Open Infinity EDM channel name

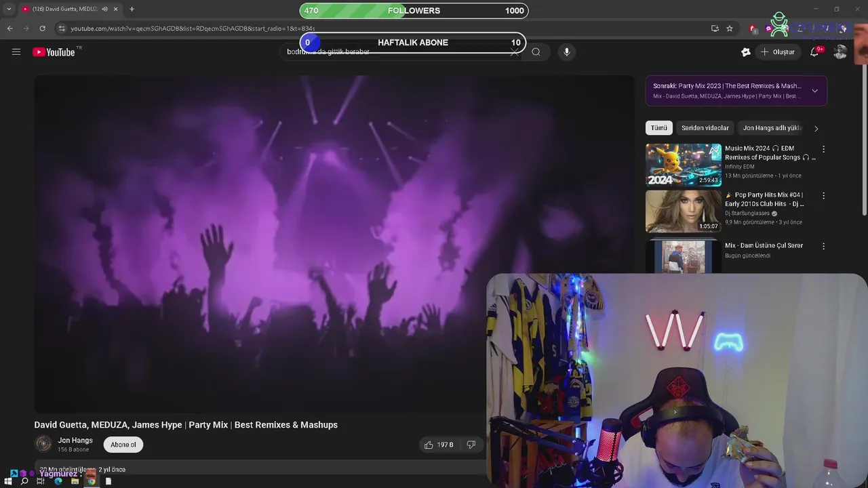pos(739,167)
